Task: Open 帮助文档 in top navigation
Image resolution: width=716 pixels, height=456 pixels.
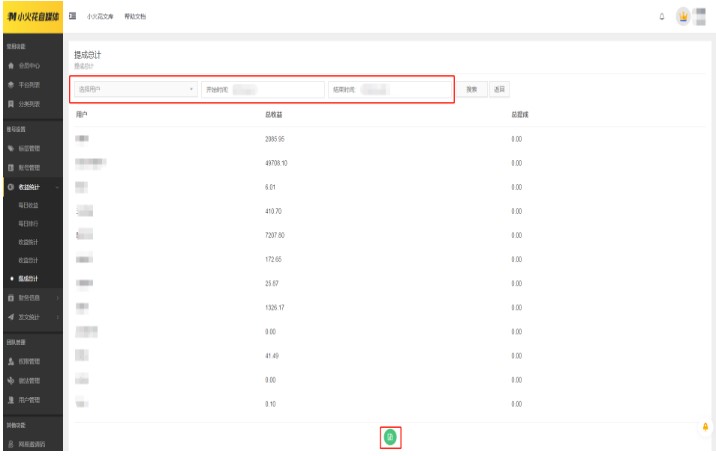Action: click(135, 16)
